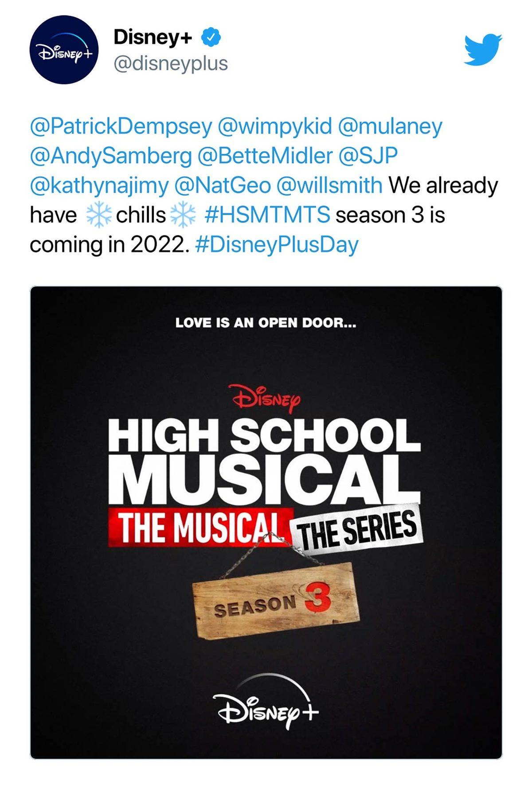The image size is (532, 785).
Task: Click the wooden Season 3 sign
Action: pos(276,599)
